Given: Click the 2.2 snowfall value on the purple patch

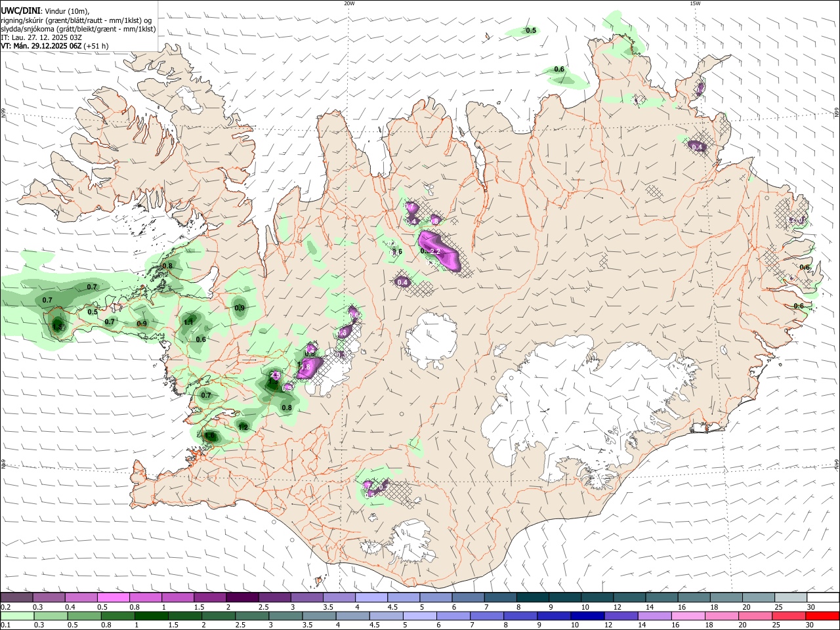Looking at the screenshot, I should [434, 251].
